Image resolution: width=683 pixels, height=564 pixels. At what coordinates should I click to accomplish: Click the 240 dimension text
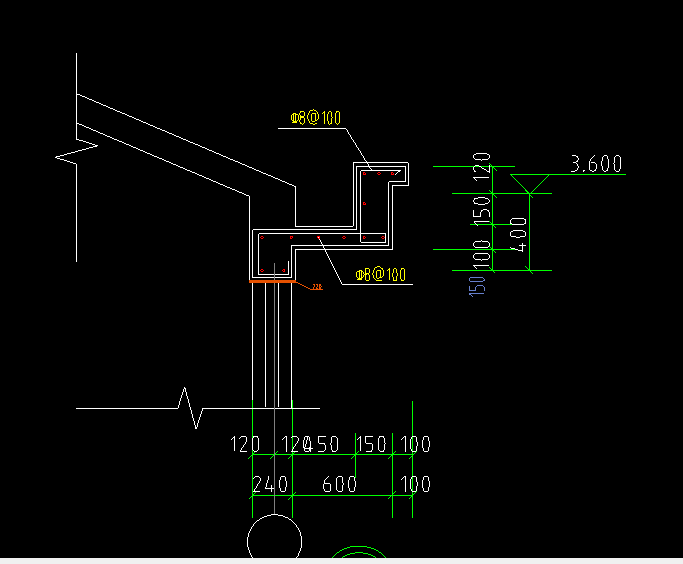click(270, 484)
